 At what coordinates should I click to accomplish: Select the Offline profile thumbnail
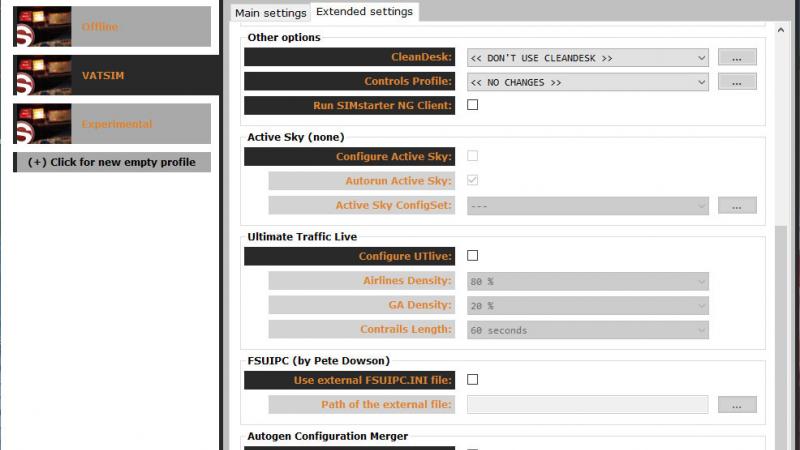tap(42, 27)
